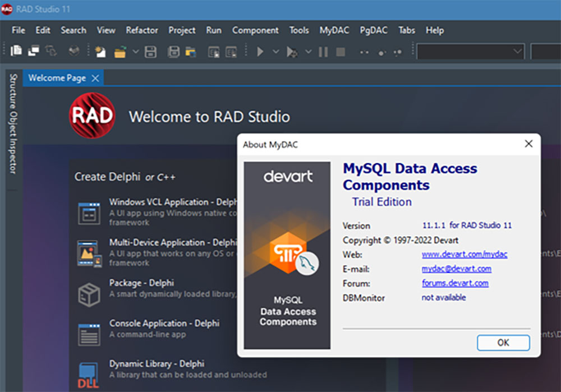Open the PgDAC menu

[x=374, y=30]
